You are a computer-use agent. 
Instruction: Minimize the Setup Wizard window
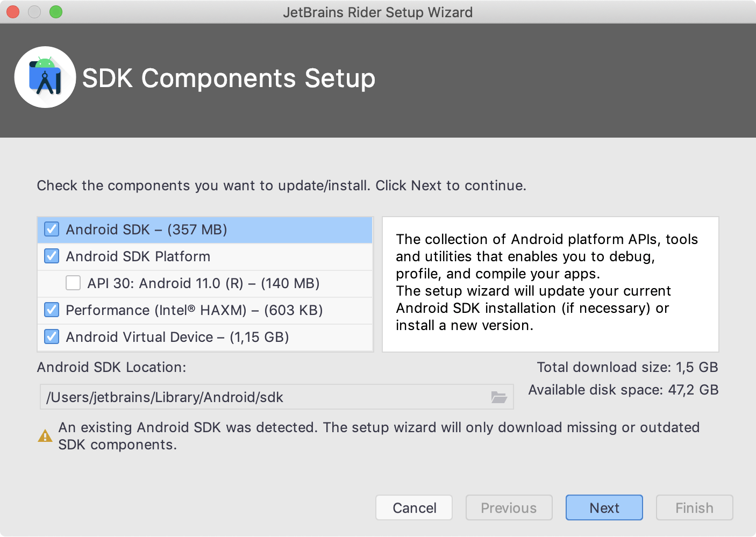coord(34,12)
